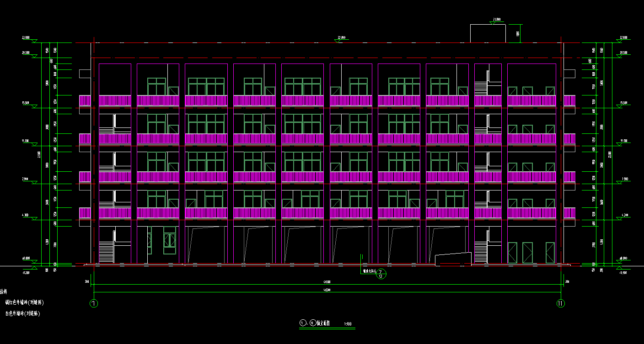Select the 15.500 elevation marker on left side
The height and width of the screenshot is (344, 644).
coord(26,103)
